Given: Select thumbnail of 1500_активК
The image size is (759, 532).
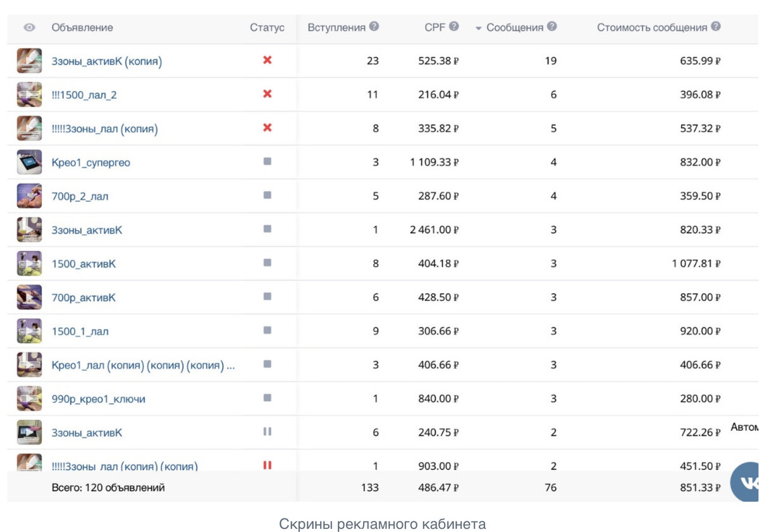Looking at the screenshot, I should point(29,263).
